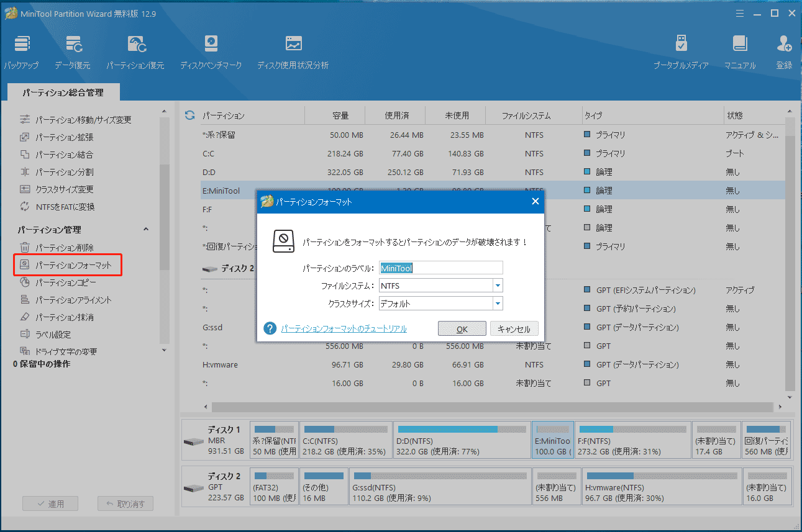The width and height of the screenshot is (802, 532).
Task: Select the 17.4 GB 未割り当て block on ディスク 1
Action: (x=716, y=441)
